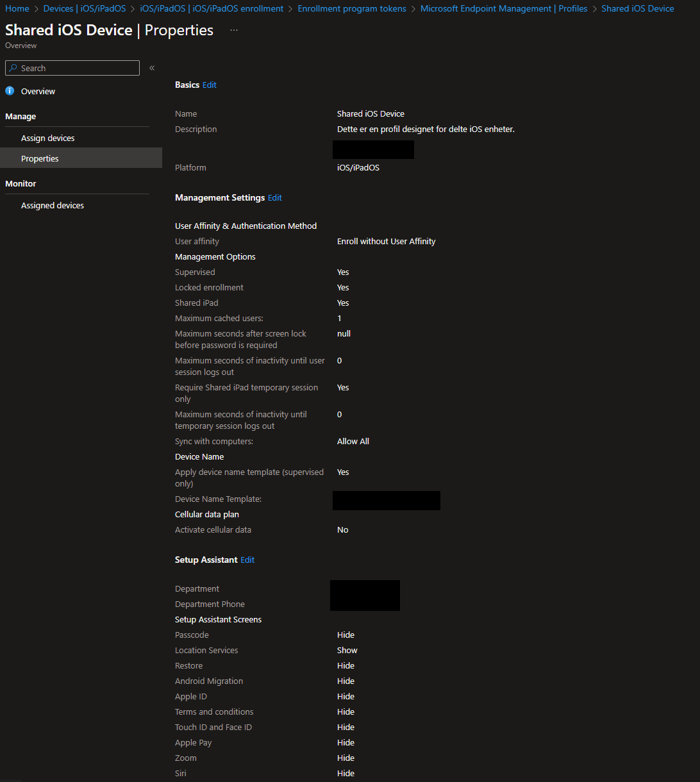Edit the Setup Assistant section
The image size is (700, 782).
click(x=247, y=560)
